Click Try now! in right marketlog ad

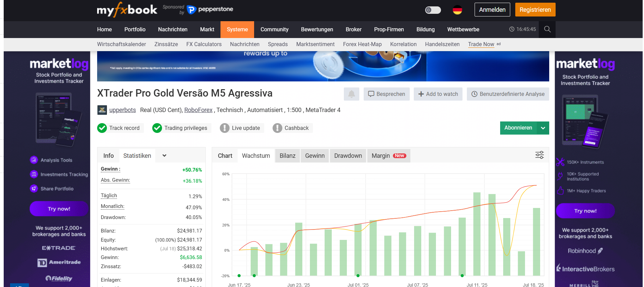click(x=585, y=211)
